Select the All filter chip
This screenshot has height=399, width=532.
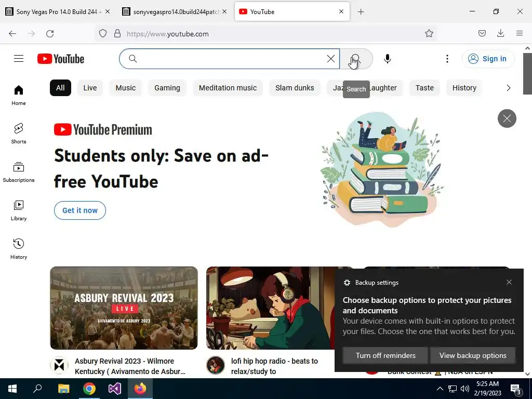click(x=60, y=88)
